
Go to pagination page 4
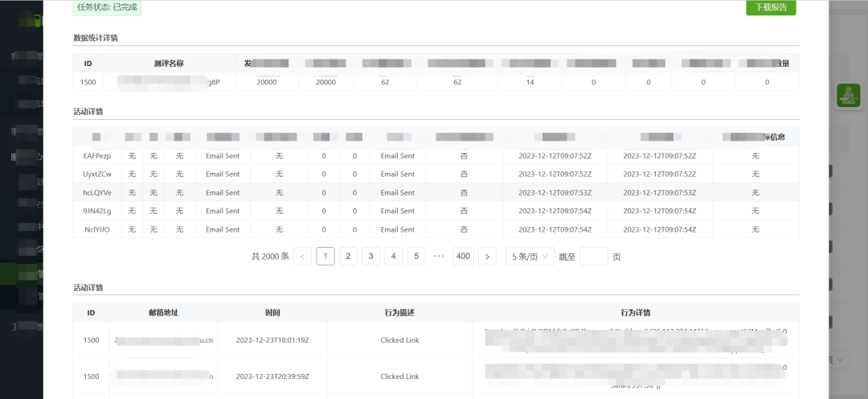(394, 256)
